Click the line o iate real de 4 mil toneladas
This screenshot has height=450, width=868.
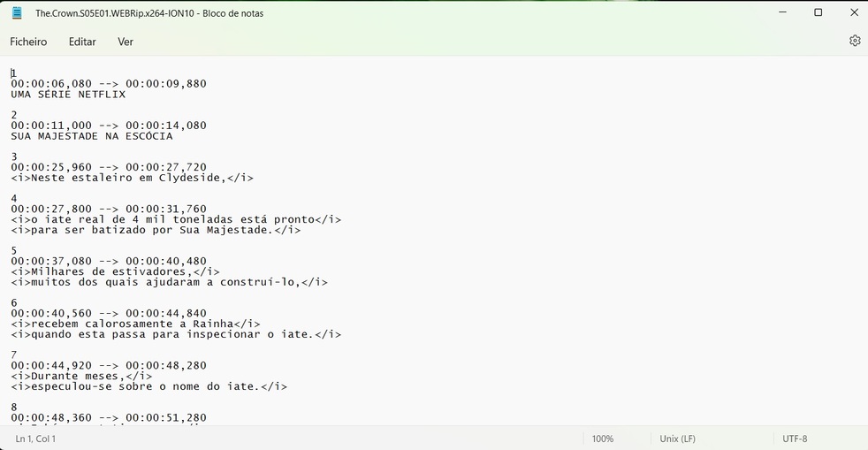click(x=176, y=219)
